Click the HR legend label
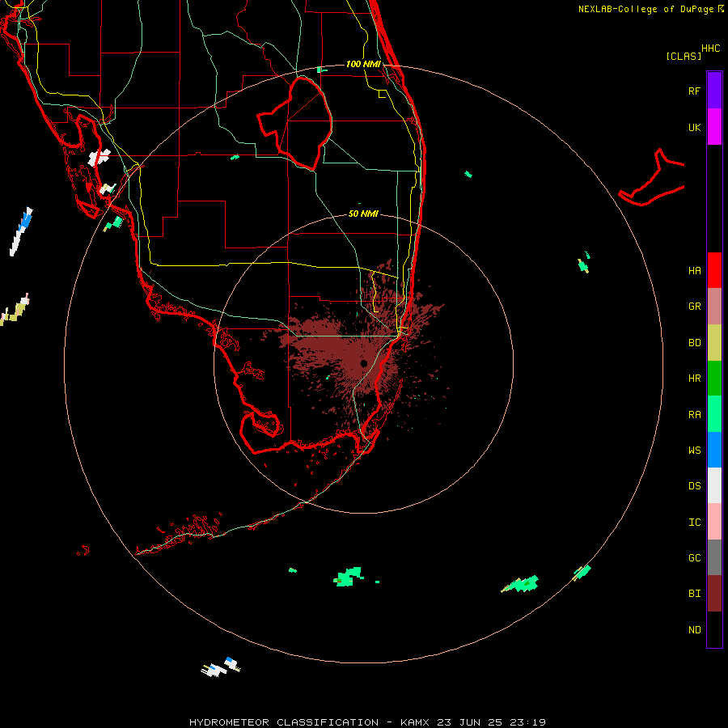Viewport: 728px width, 728px height. 694,379
